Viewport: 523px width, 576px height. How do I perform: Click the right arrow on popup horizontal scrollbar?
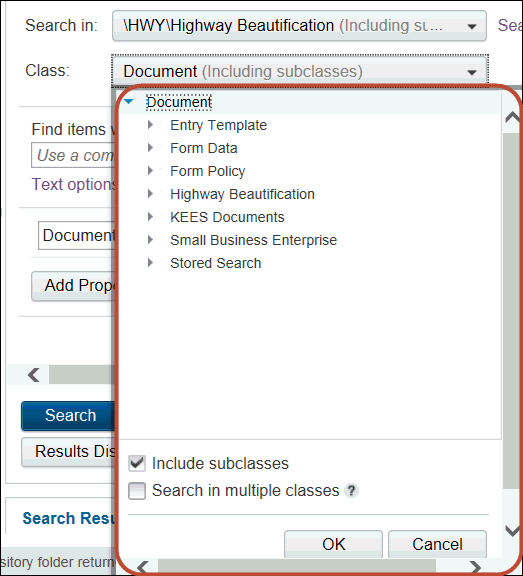(475, 566)
